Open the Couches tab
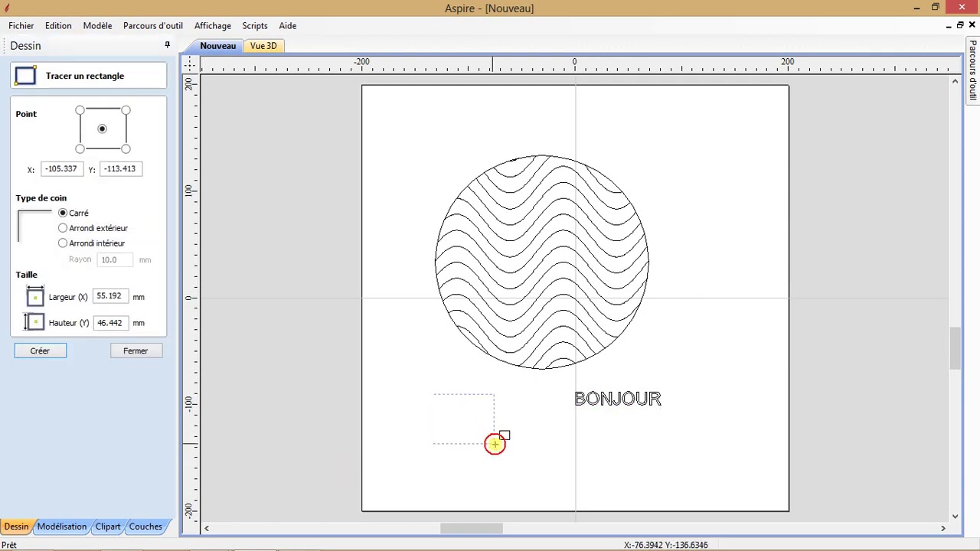 (145, 527)
